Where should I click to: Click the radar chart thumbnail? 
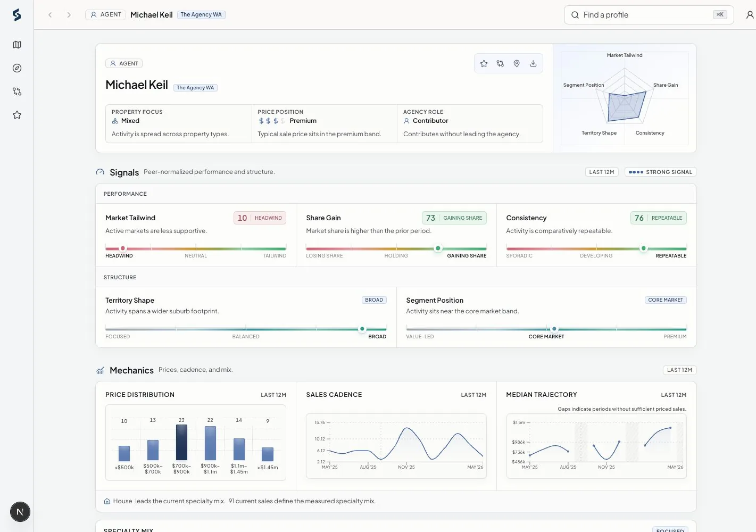[x=625, y=98]
